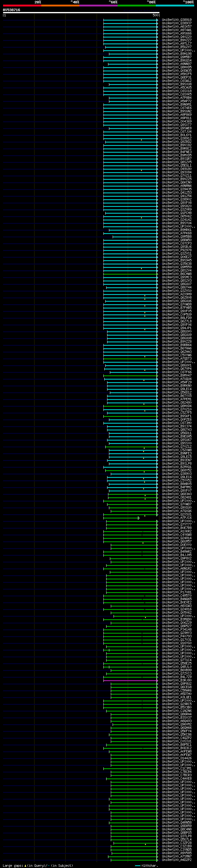Select hit label UniRef100_Q05062
The image size is (197, 868).
pos(176,612)
